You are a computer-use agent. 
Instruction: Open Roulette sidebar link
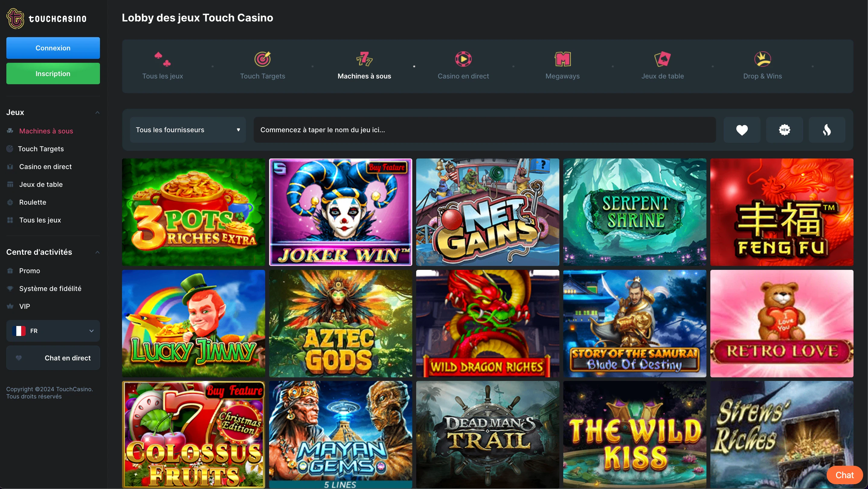(33, 203)
